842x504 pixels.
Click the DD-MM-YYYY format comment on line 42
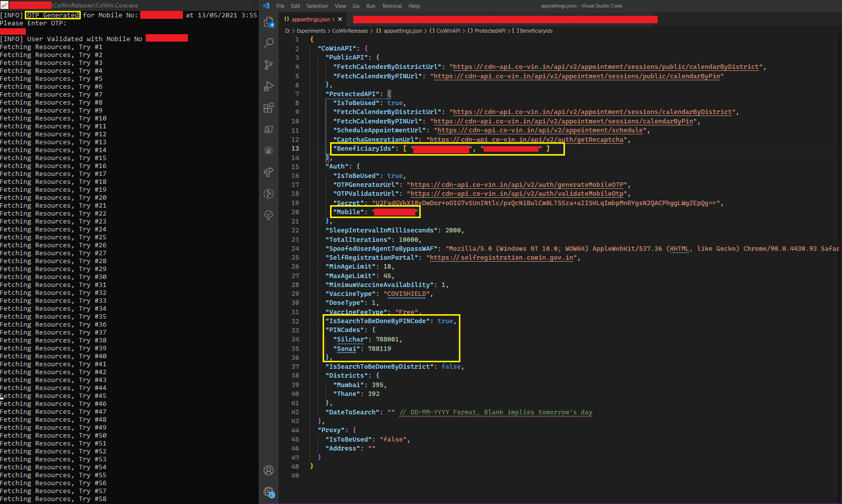[x=496, y=412]
